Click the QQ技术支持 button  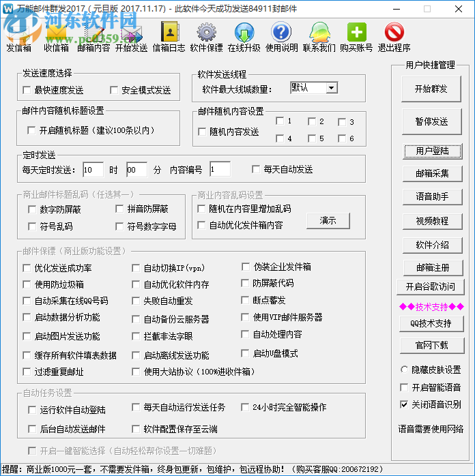tap(431, 324)
